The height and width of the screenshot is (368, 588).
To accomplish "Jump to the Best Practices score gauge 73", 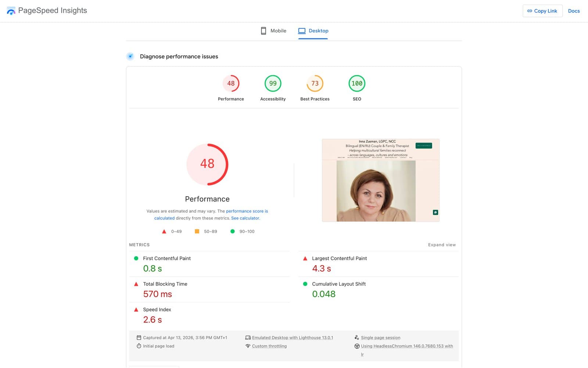I will point(315,88).
